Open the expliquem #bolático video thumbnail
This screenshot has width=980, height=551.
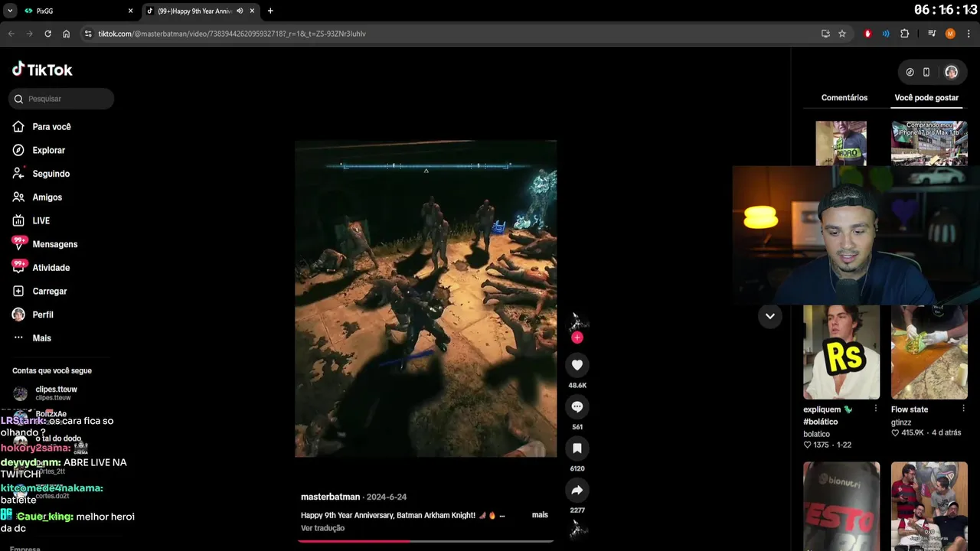pos(841,352)
